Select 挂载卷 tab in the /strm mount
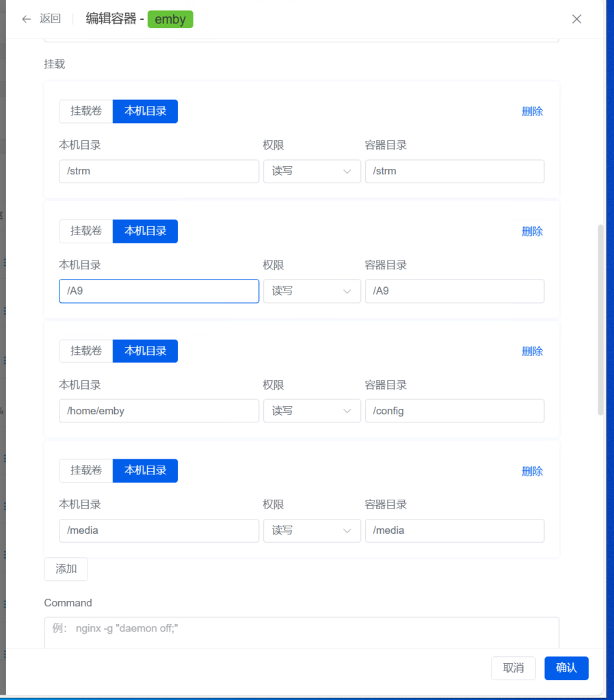The image size is (614, 700). click(85, 111)
